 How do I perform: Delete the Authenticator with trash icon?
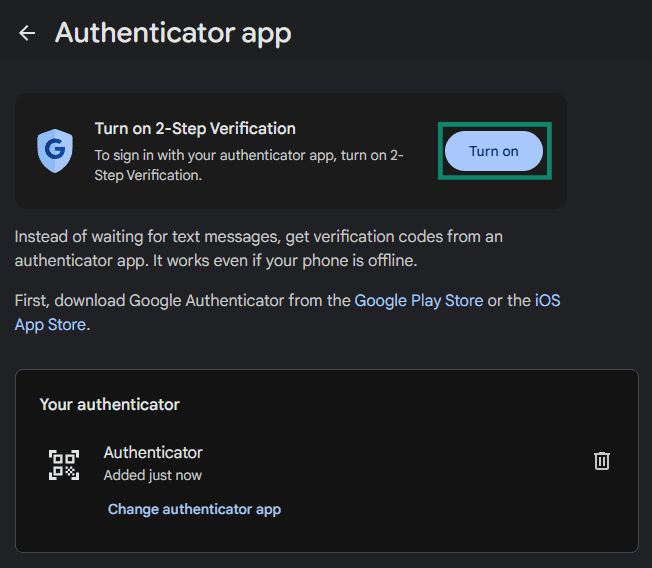pos(602,461)
